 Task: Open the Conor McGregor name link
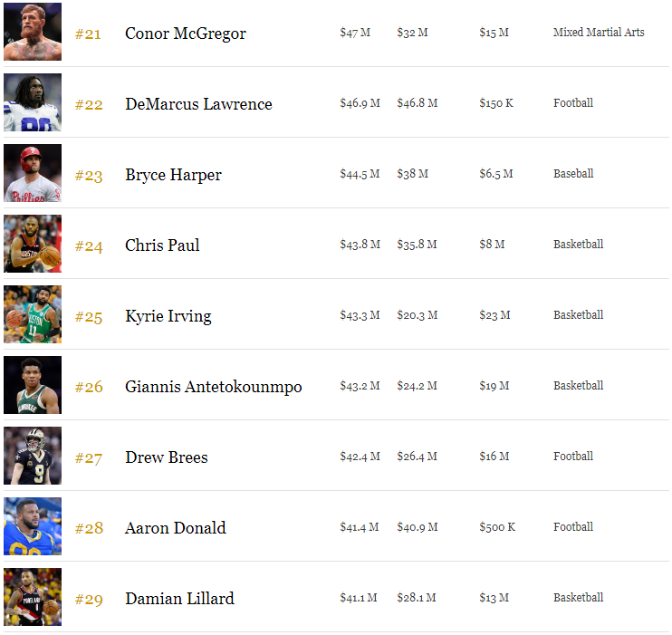coord(185,34)
